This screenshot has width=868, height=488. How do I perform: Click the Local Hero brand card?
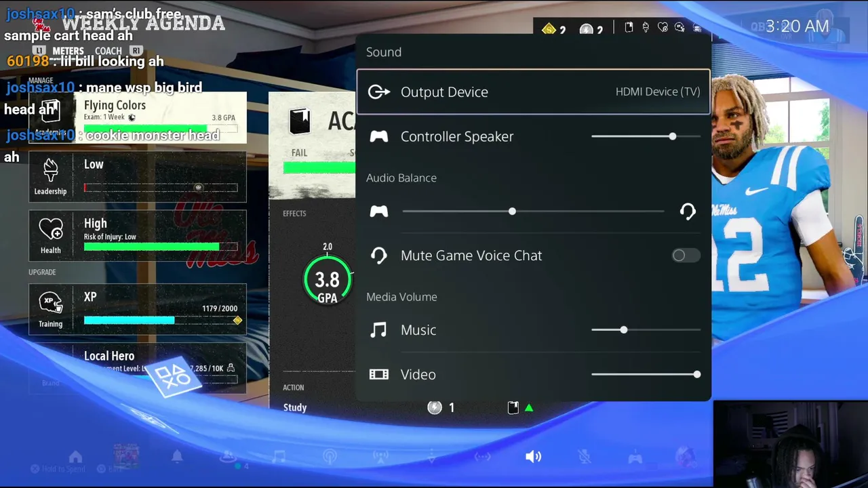click(x=138, y=369)
